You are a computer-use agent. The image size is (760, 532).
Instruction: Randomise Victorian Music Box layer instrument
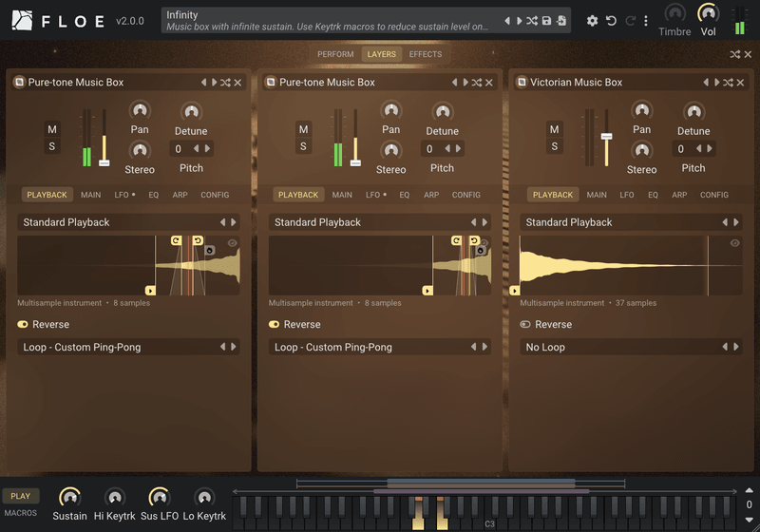[728, 83]
